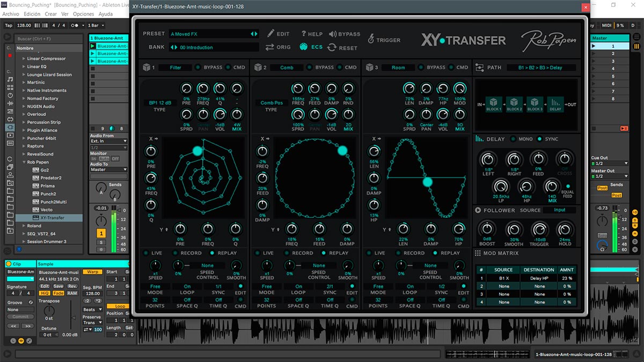Click the block 1 FREQ knob showing 279hz
This screenshot has height=362, width=644.
coord(203,88)
